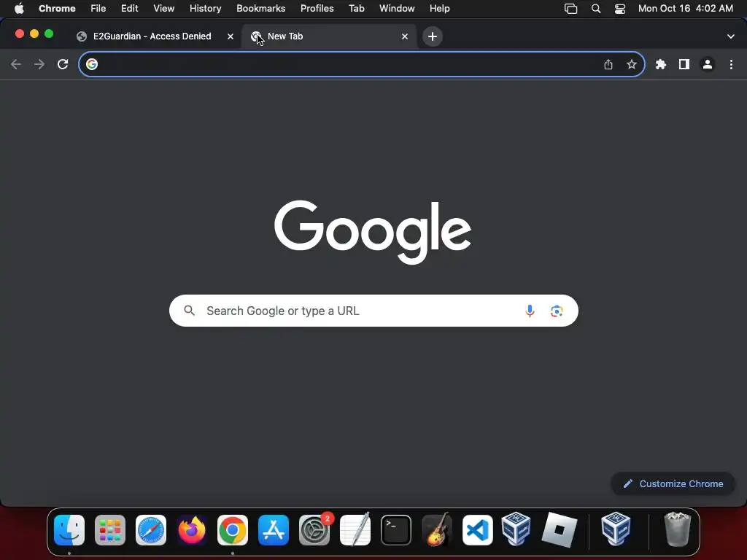Viewport: 747px width, 560px height.
Task: Close the New Tab tab
Action: click(404, 36)
